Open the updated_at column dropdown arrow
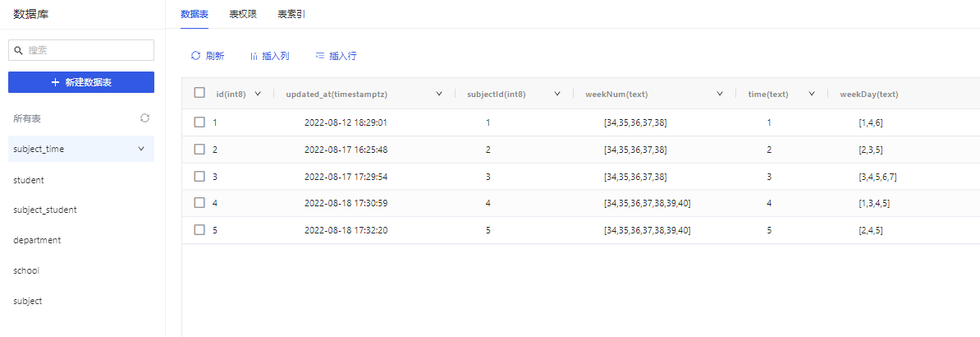This screenshot has height=337, width=980. click(x=439, y=94)
